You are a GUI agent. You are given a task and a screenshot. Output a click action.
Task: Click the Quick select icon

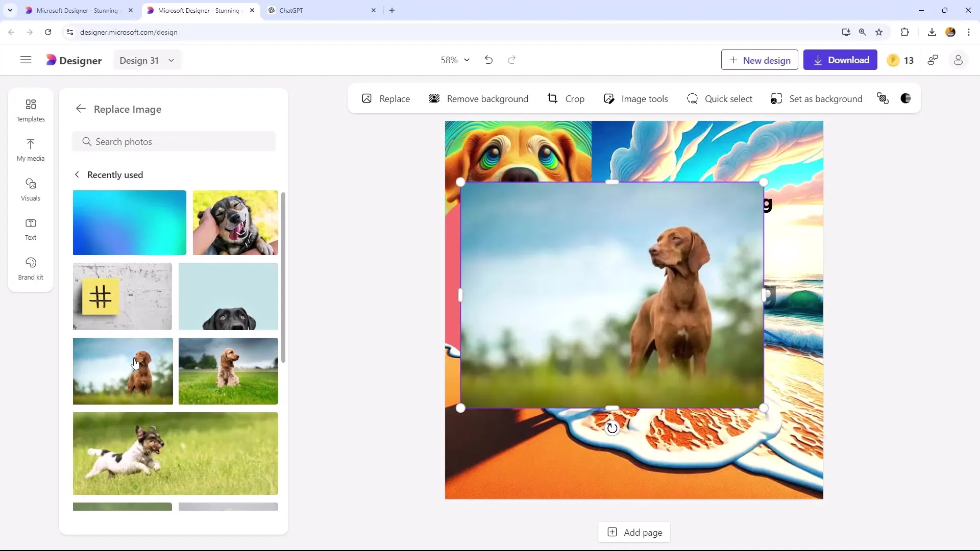click(x=693, y=99)
